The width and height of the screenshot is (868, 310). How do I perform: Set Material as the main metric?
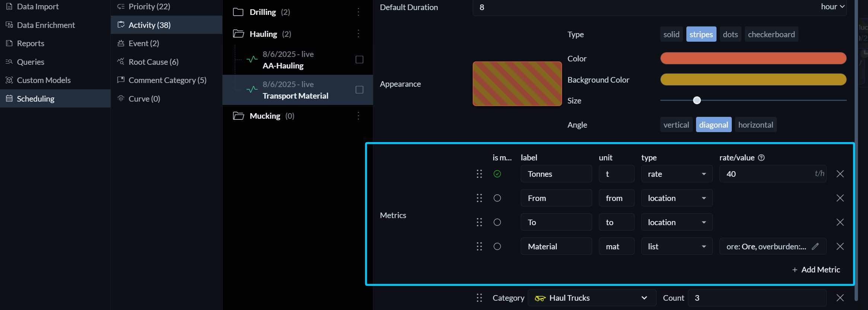pos(497,246)
